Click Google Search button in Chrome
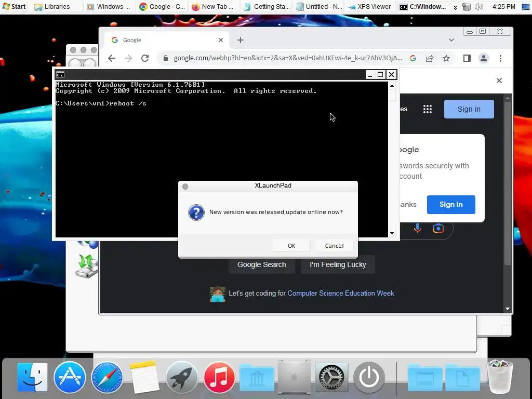This screenshot has width=532, height=399. coord(262,264)
